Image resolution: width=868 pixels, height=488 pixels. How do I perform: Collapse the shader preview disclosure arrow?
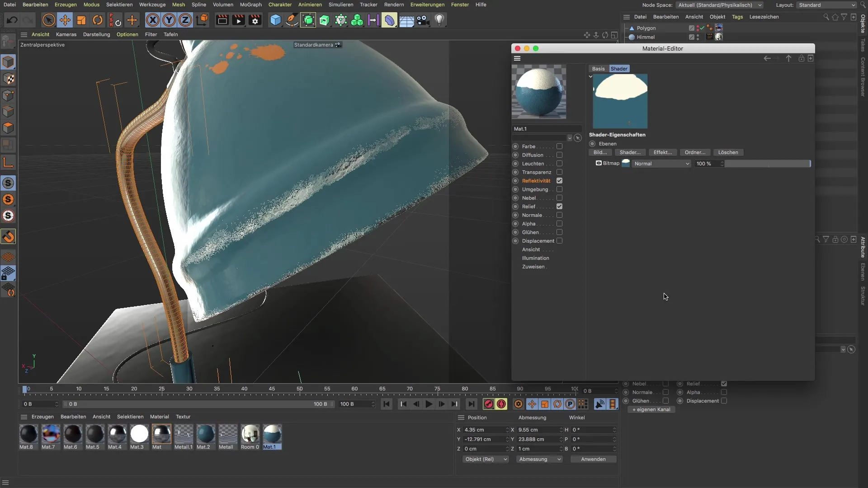[590, 76]
